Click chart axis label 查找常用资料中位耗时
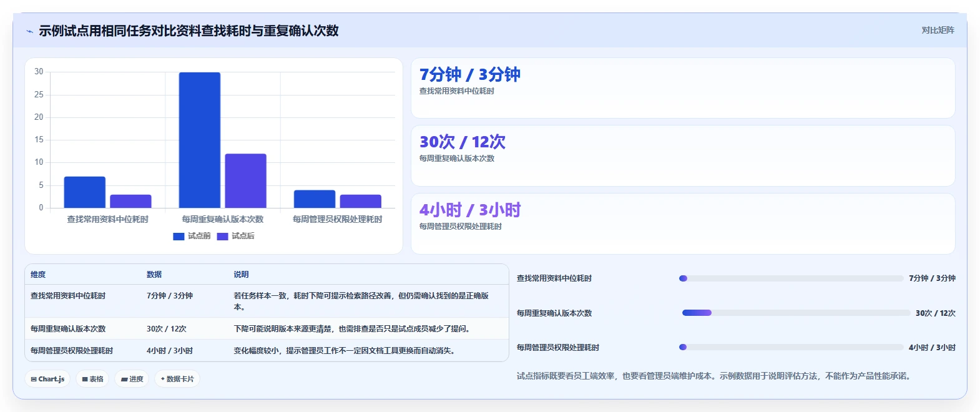 [x=108, y=219]
